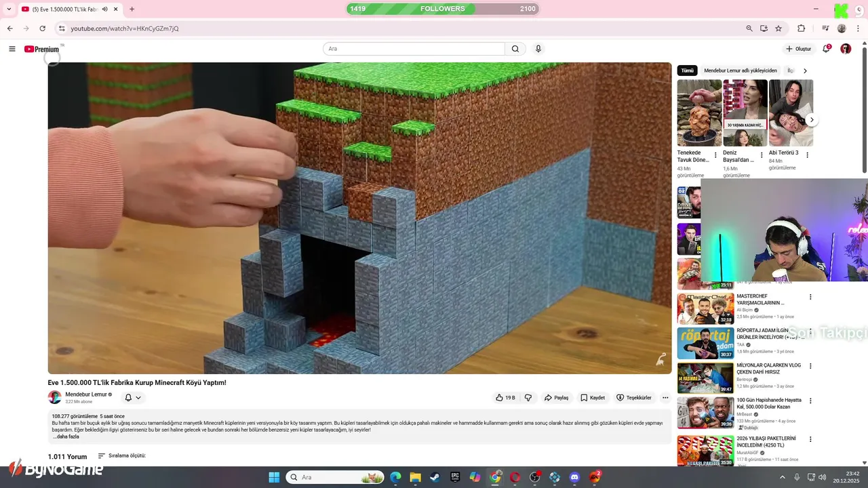This screenshot has width=868, height=488.
Task: Click the Oluştur create button
Action: click(799, 49)
